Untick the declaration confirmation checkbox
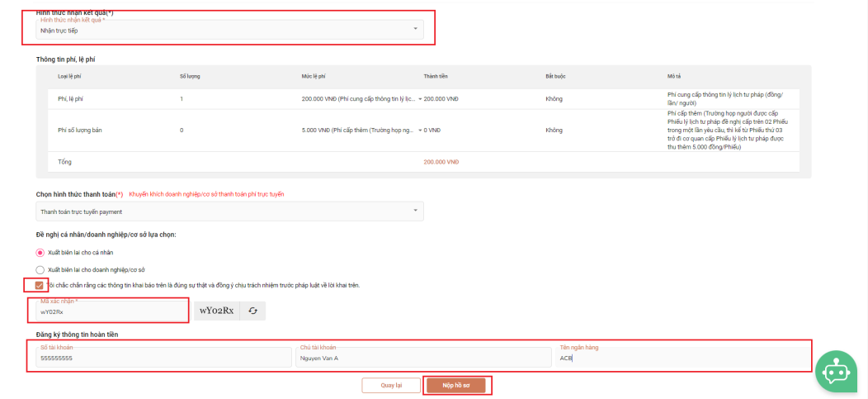This screenshot has width=868, height=399. click(x=40, y=285)
